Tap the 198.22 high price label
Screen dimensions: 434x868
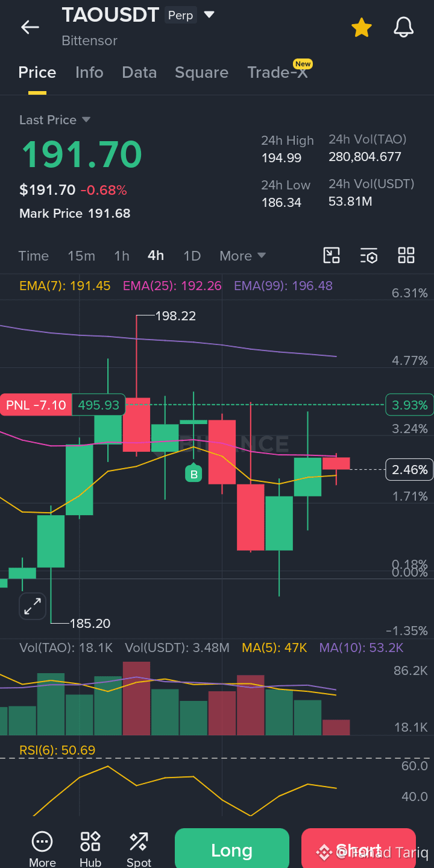(x=175, y=316)
